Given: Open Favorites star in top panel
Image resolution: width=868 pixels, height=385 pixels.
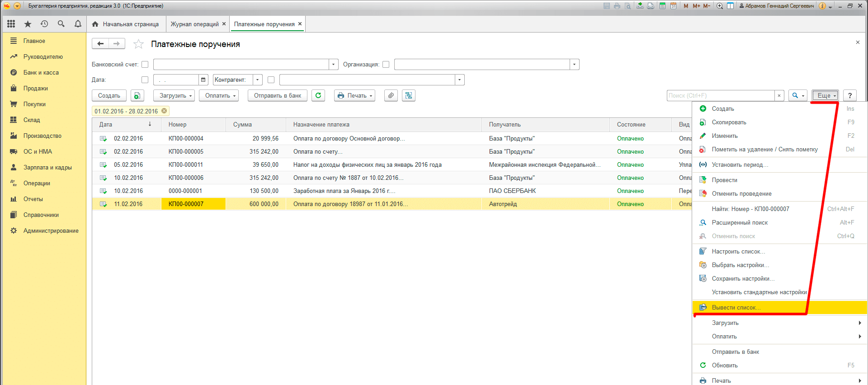Looking at the screenshot, I should tap(28, 24).
